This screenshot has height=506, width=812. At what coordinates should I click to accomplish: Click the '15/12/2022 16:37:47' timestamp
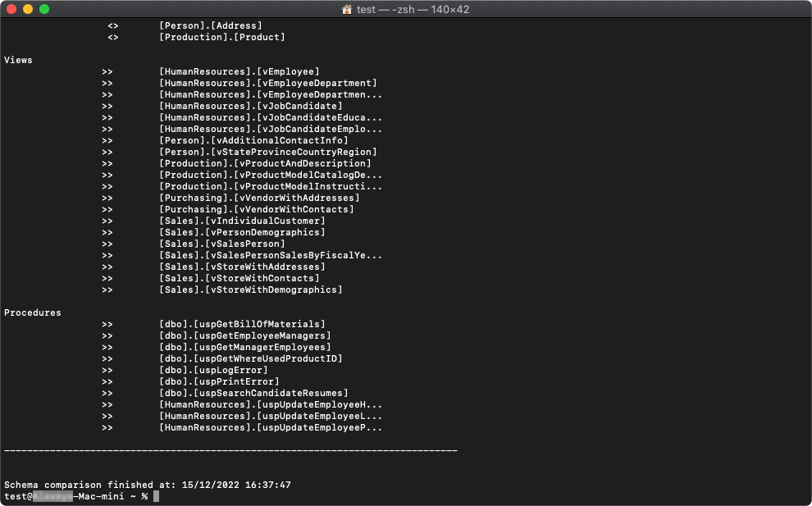(236, 485)
